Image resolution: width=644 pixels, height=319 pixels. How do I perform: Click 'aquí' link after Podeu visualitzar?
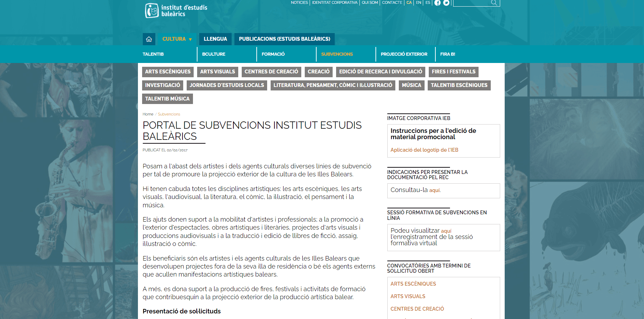(446, 231)
